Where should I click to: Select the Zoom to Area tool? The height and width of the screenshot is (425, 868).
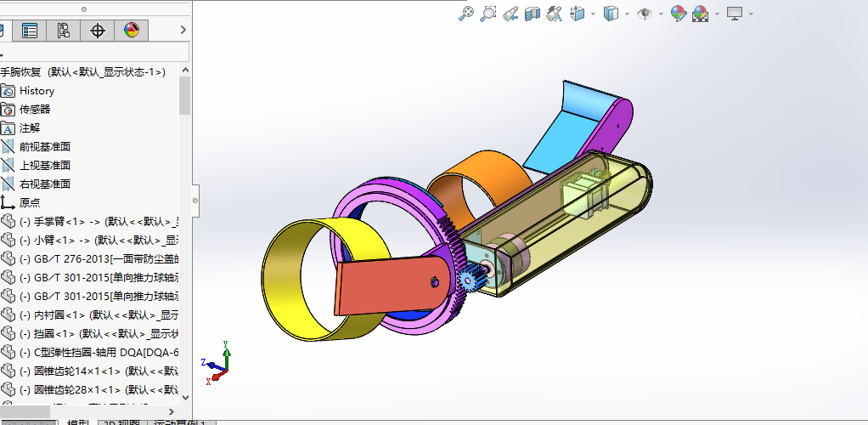[x=488, y=14]
